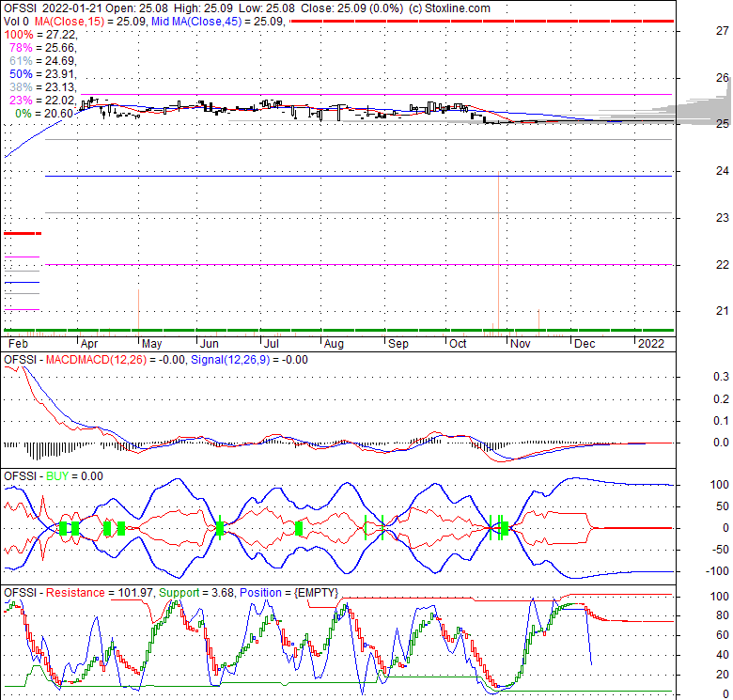Select the Nov month axis label

[519, 344]
